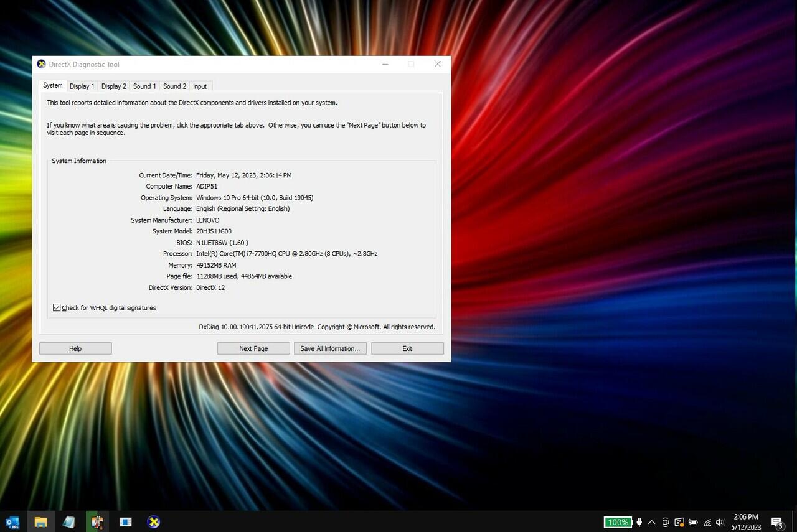Screen dimensions: 797x532
Task: Click the system model 20HJS11G00
Action: [214, 231]
